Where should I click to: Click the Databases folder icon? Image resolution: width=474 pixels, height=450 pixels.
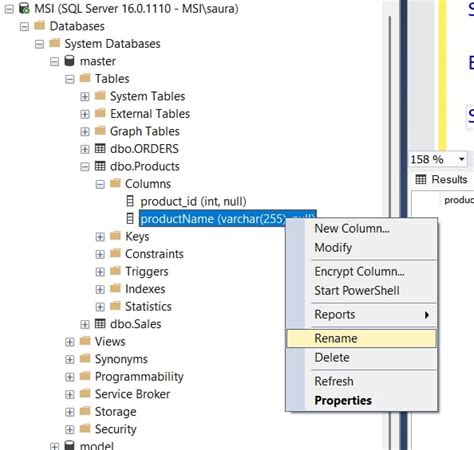point(39,25)
